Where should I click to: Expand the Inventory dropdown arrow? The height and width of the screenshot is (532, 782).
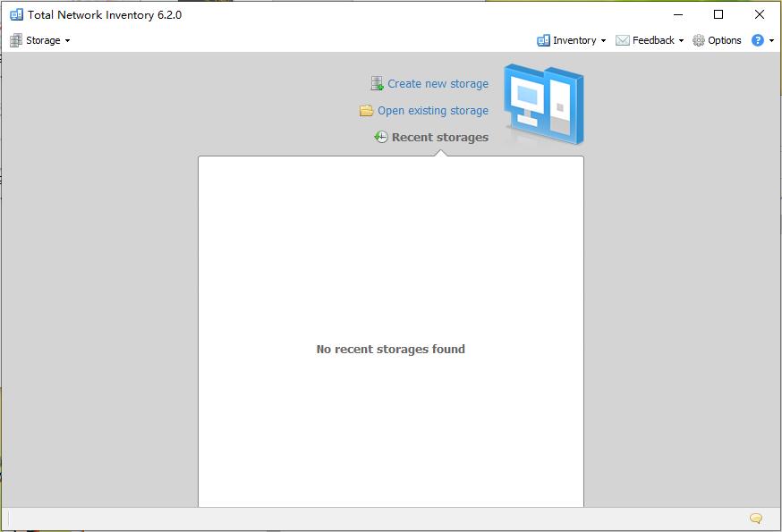point(603,41)
